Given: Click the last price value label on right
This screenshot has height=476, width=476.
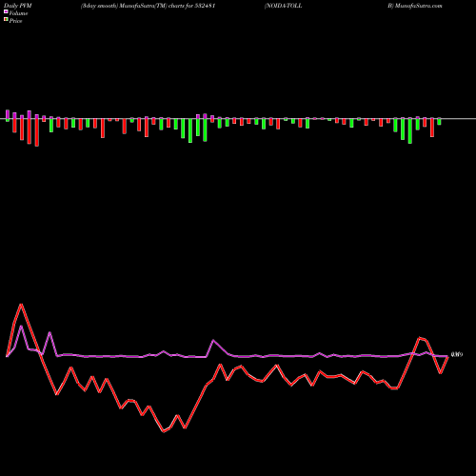Looking at the screenshot, I should tap(457, 355).
